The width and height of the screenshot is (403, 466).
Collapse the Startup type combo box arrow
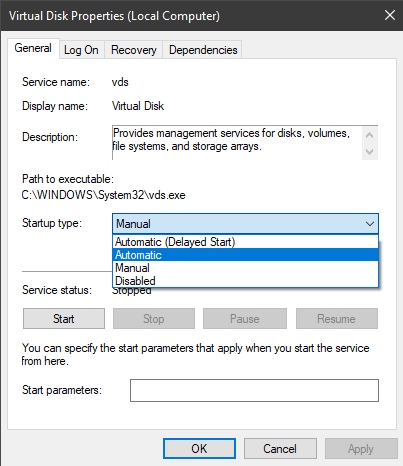(x=369, y=224)
